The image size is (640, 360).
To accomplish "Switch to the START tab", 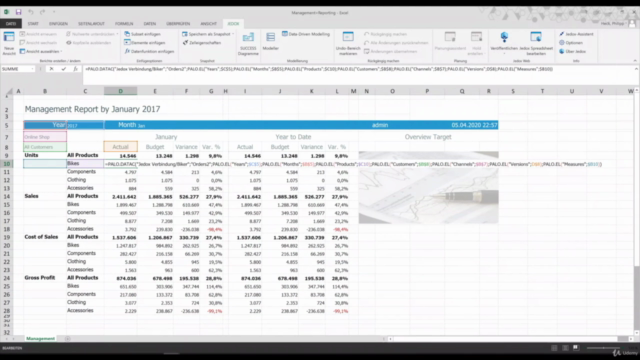I will (33, 24).
